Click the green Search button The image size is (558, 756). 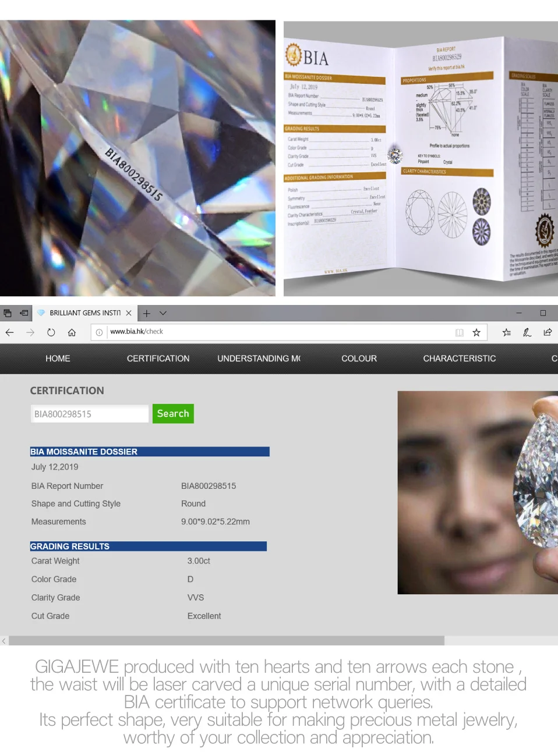pyautogui.click(x=173, y=414)
